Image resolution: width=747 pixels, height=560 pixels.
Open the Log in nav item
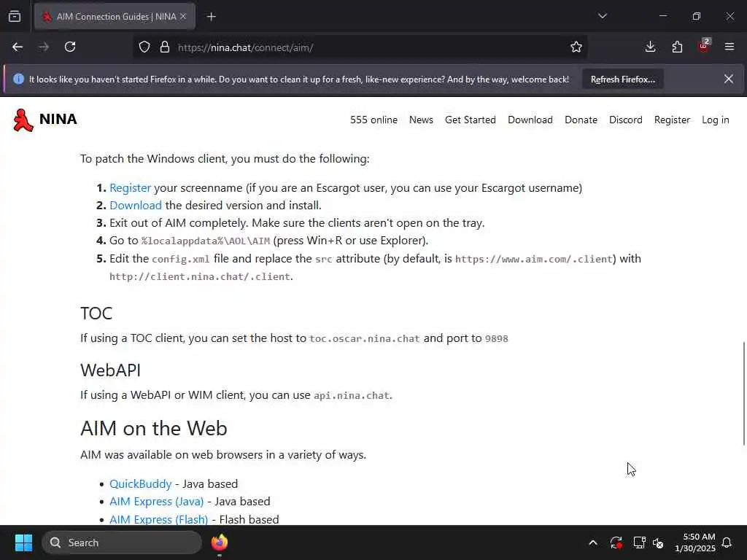[716, 120]
